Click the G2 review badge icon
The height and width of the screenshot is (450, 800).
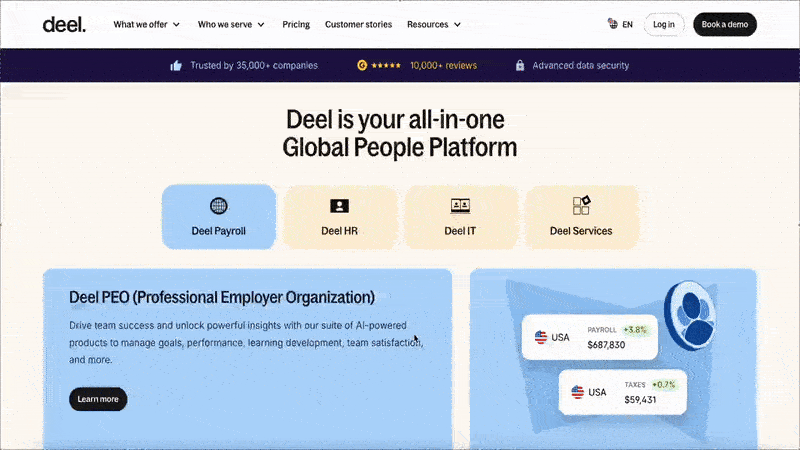coord(362,65)
